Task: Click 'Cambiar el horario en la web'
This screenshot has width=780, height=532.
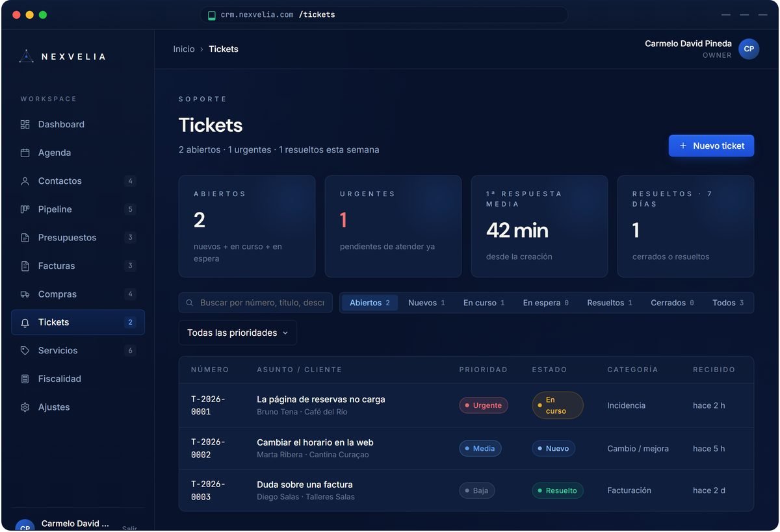Action: pos(315,442)
